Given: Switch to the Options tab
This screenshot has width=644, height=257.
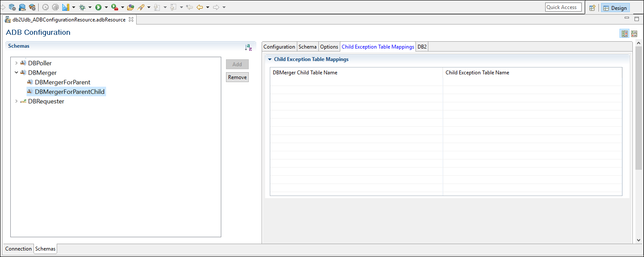Looking at the screenshot, I should (329, 47).
